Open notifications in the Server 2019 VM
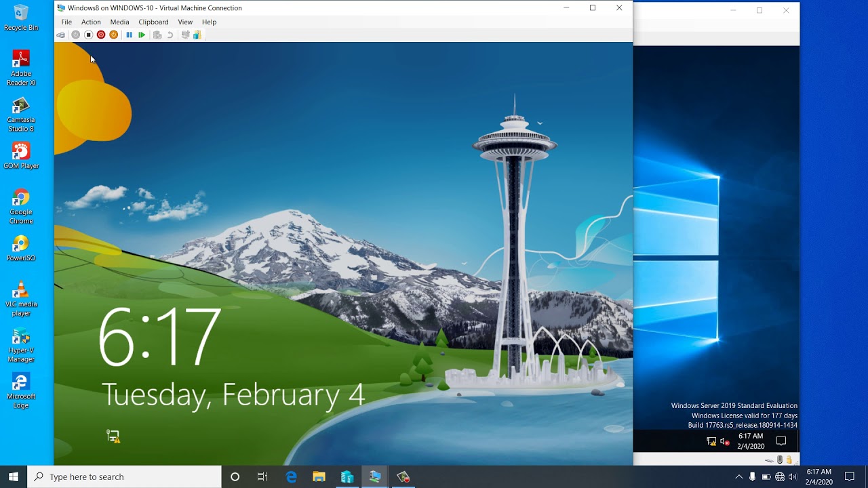This screenshot has height=488, width=868. [781, 441]
